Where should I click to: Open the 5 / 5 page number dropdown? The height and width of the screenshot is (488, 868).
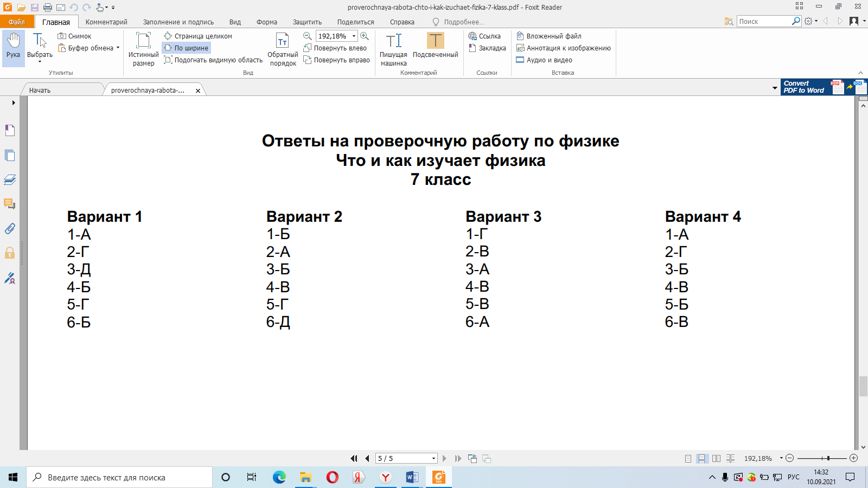[x=433, y=459]
